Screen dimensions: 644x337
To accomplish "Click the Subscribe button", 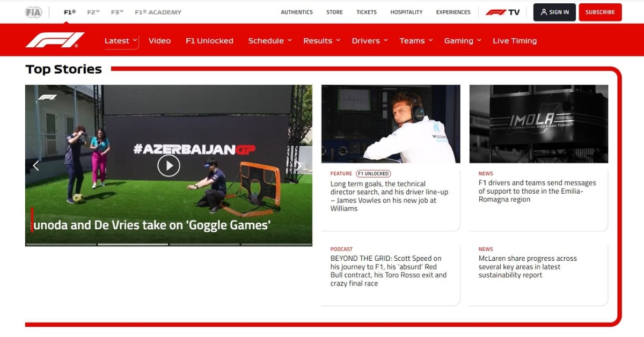I will click(x=600, y=12).
